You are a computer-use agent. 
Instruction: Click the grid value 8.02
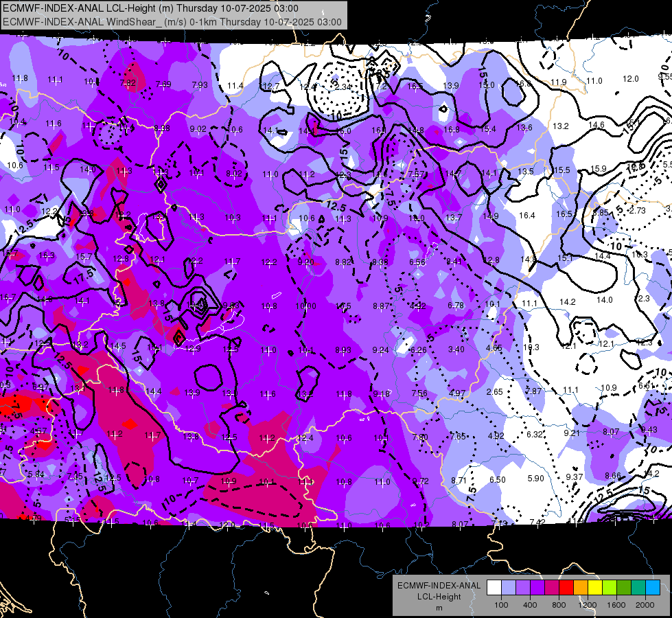click(x=234, y=173)
